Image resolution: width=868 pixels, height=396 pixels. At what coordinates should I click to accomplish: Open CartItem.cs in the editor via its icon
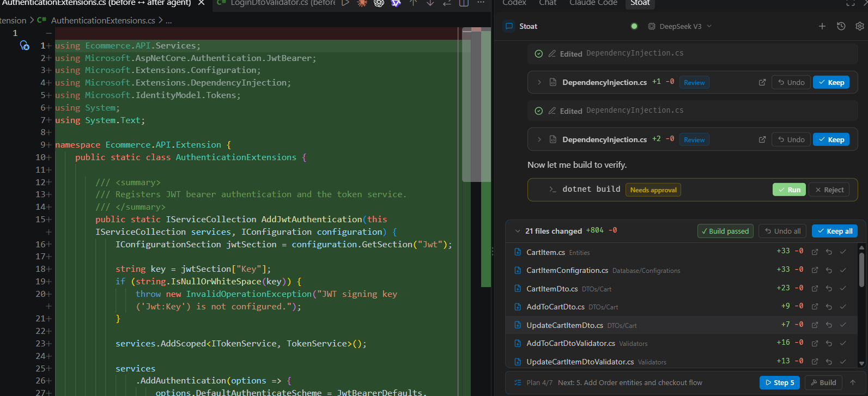point(815,252)
